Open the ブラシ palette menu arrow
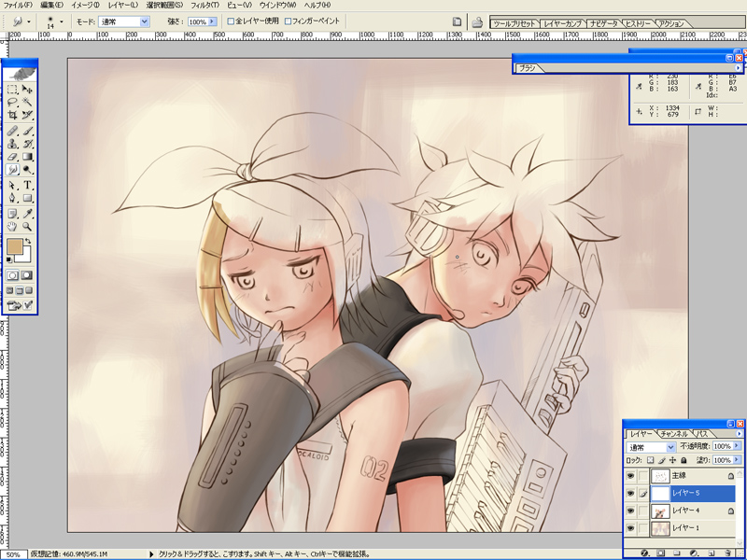 click(x=739, y=68)
